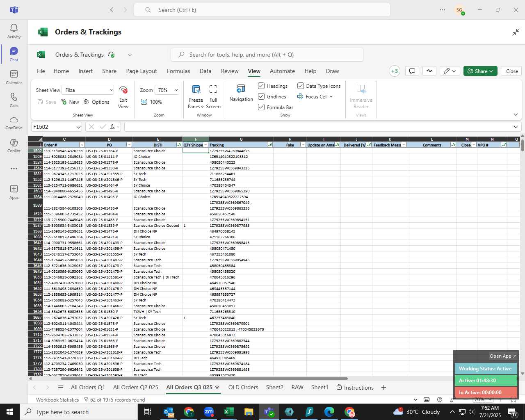Open Outlook from the taskbar
This screenshot has height=420, width=525.
[169, 412]
